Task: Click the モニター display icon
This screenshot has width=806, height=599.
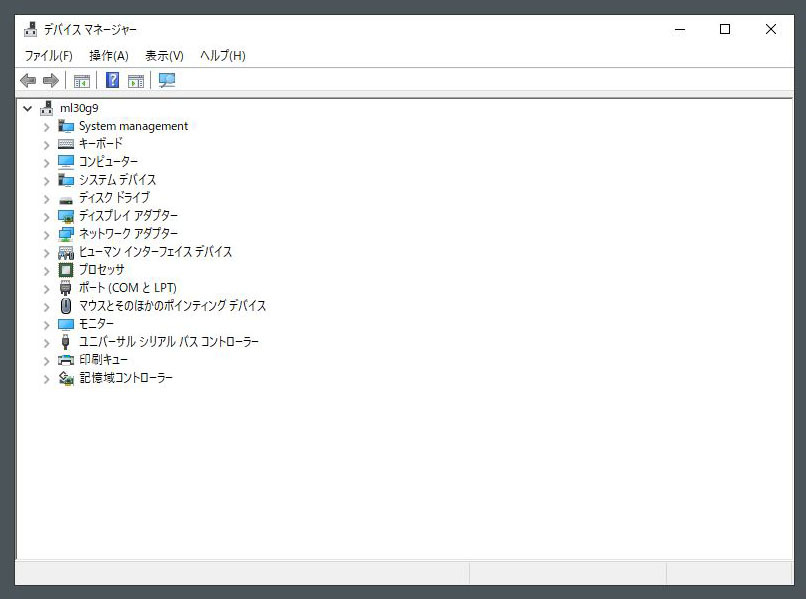Action: click(66, 324)
